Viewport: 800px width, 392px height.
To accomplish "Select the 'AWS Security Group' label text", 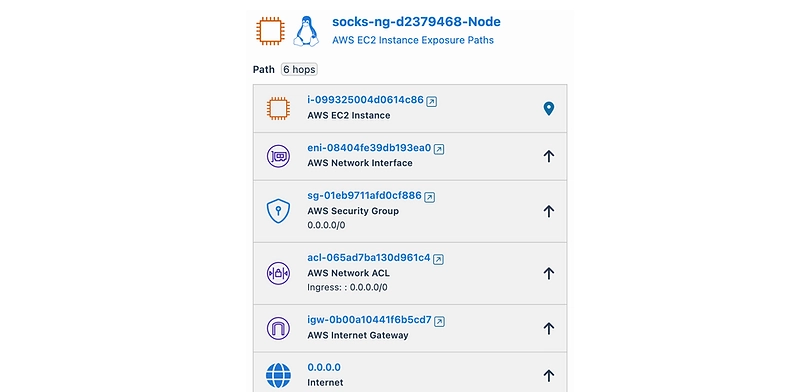I will 353,211.
